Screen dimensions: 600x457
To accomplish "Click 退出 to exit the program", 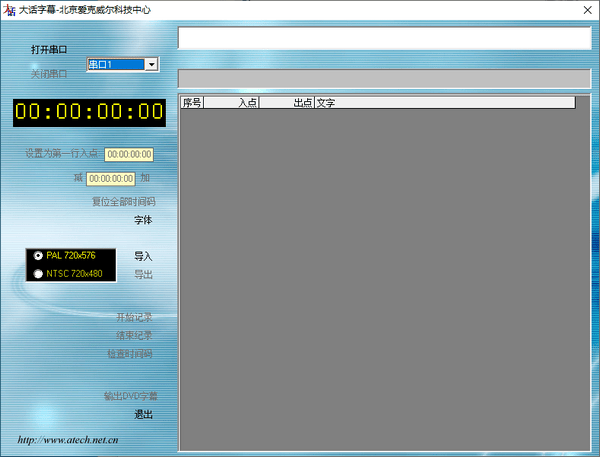I will coord(144,414).
